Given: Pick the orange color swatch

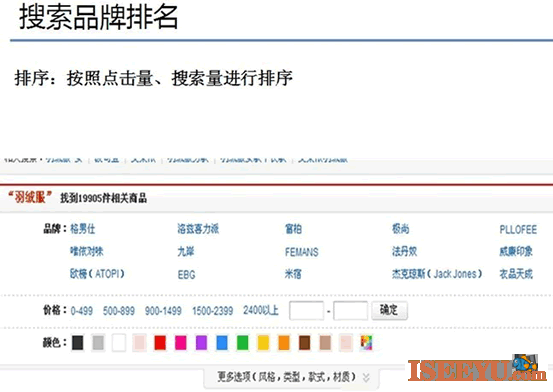Looking at the screenshot, I should point(284,343).
